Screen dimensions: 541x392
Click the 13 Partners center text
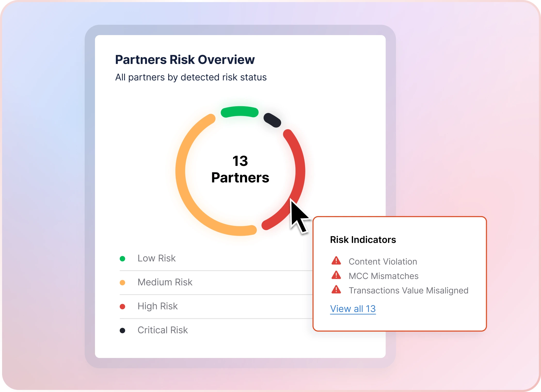[x=240, y=169]
